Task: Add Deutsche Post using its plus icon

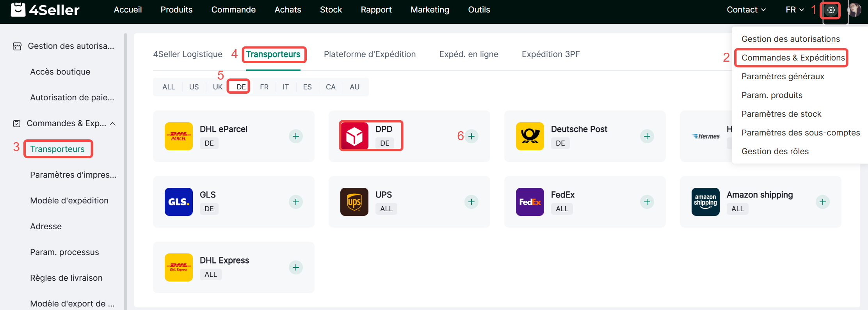Action: [x=647, y=136]
